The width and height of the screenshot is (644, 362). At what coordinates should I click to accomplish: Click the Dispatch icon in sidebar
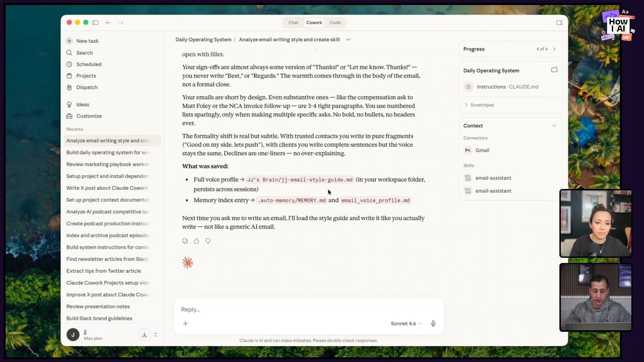click(69, 87)
